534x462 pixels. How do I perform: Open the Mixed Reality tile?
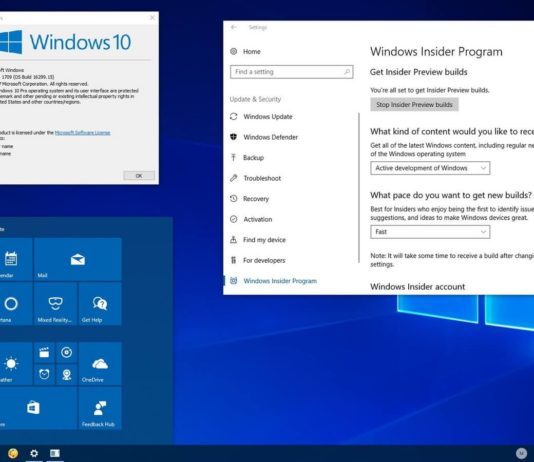55,304
